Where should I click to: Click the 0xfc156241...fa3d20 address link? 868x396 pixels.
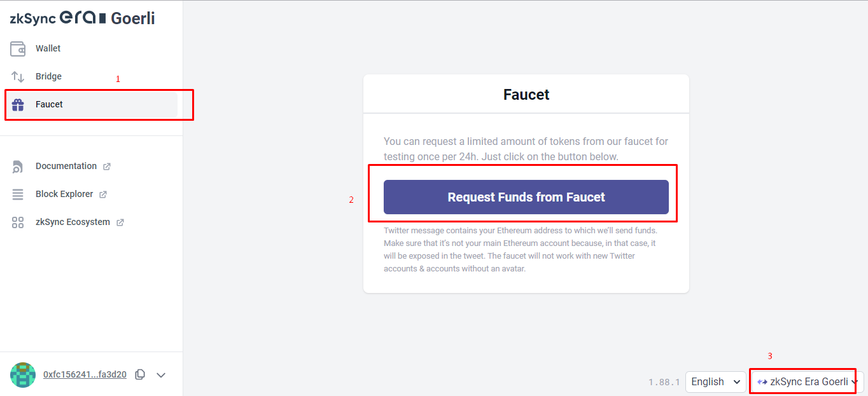point(85,374)
